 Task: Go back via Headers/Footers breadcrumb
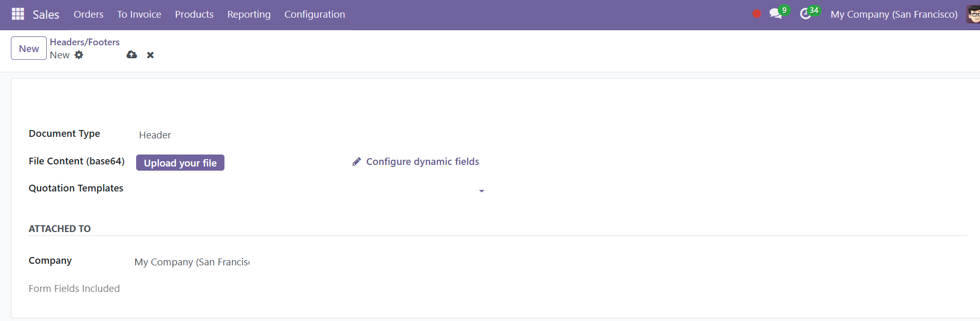coord(85,42)
